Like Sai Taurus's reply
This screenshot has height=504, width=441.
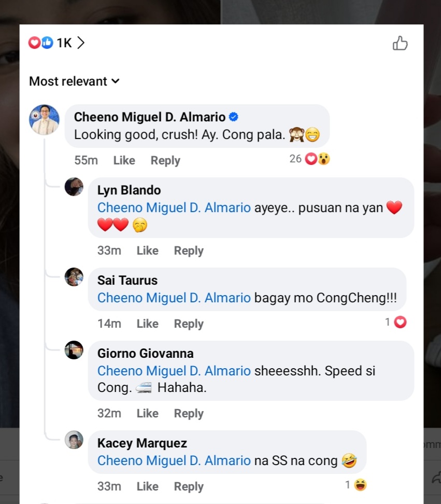[147, 324]
